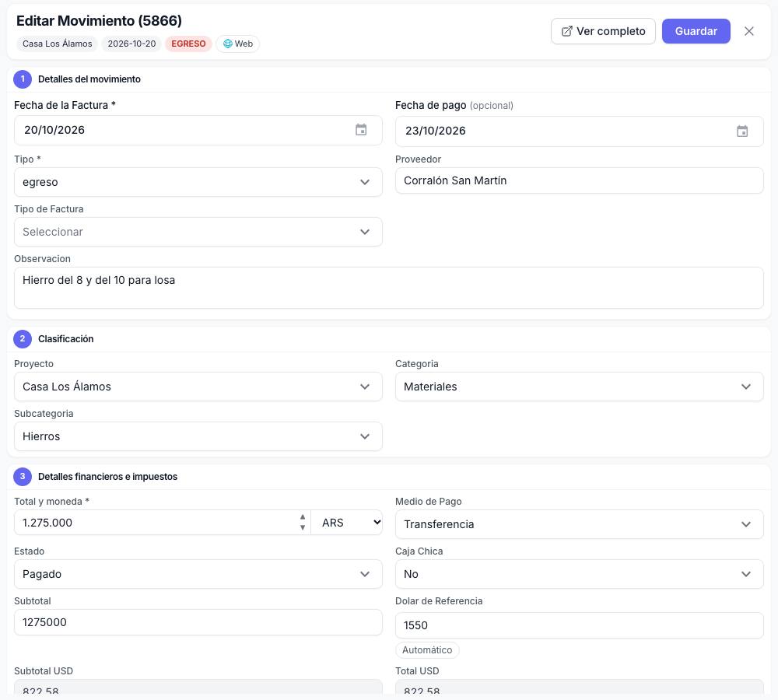Click the Clasificación section heading
The width and height of the screenshot is (778, 700).
click(66, 339)
